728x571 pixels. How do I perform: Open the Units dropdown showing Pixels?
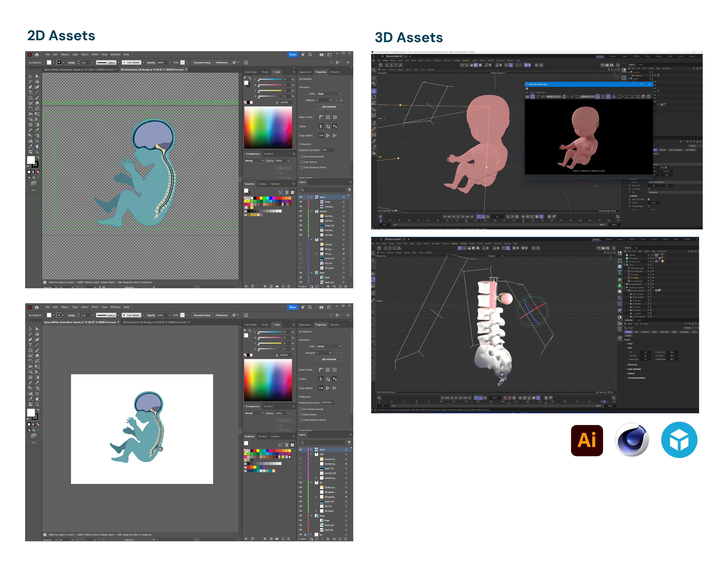pyautogui.click(x=329, y=94)
